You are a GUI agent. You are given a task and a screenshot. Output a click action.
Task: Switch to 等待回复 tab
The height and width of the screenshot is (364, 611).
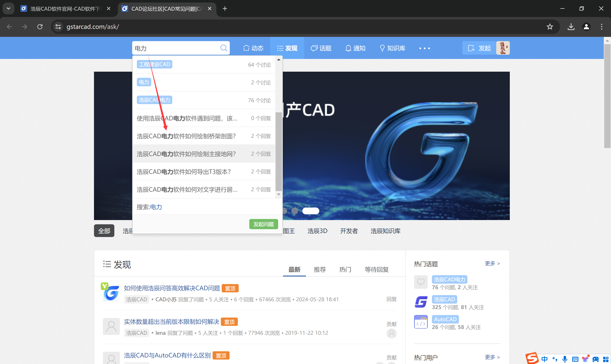point(376,270)
